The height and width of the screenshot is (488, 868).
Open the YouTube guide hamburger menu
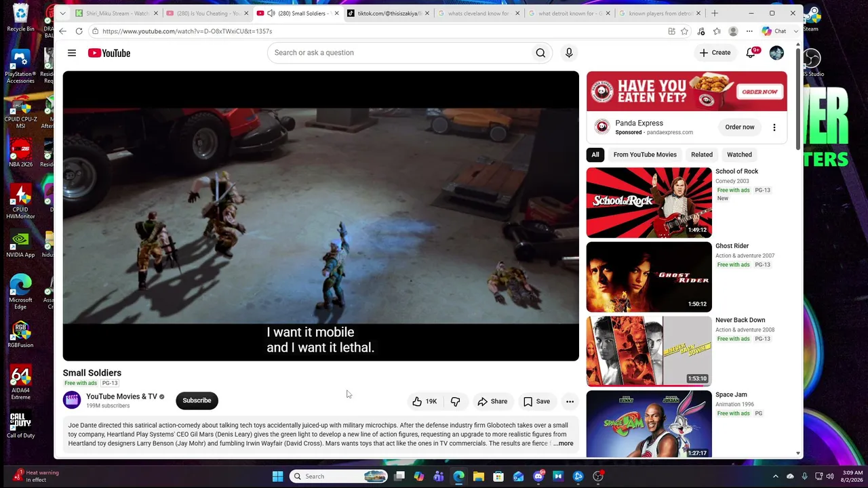pyautogui.click(x=72, y=53)
